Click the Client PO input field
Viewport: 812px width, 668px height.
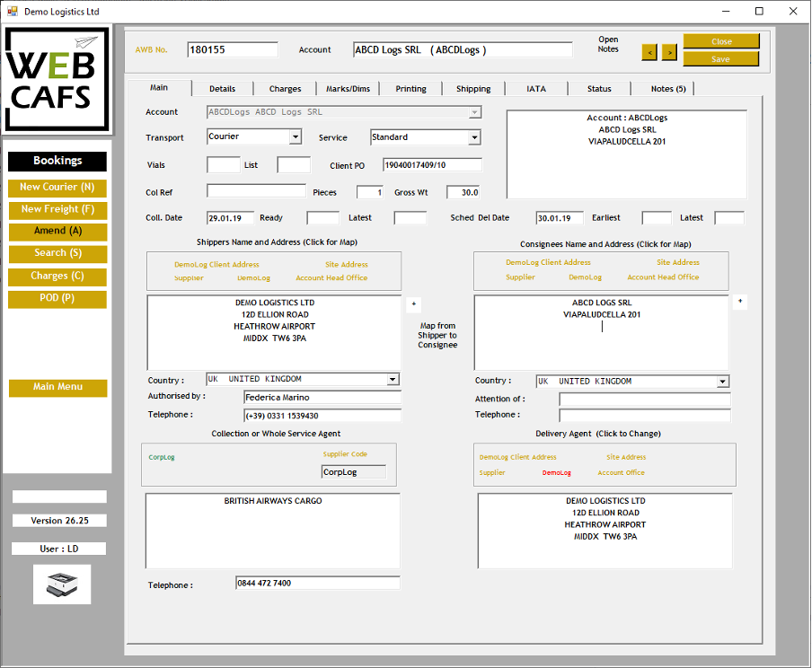click(x=432, y=165)
